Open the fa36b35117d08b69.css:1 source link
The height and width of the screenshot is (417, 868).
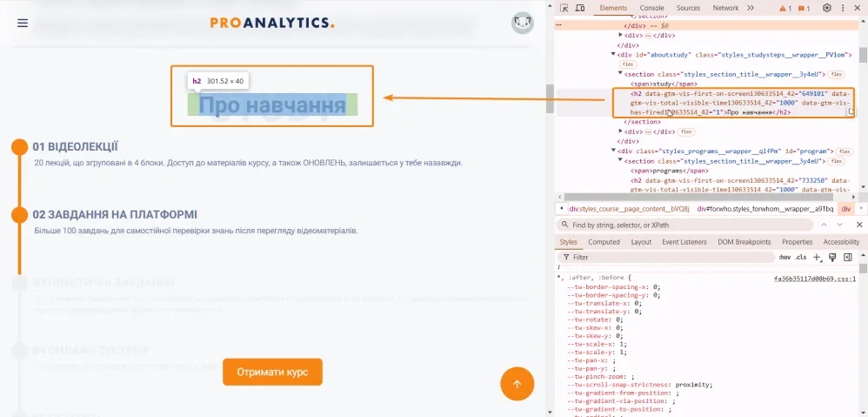point(815,279)
